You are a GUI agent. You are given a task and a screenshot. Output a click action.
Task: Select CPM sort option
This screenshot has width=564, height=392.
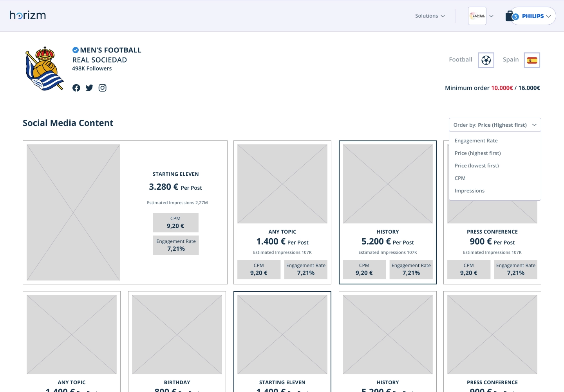tap(460, 178)
